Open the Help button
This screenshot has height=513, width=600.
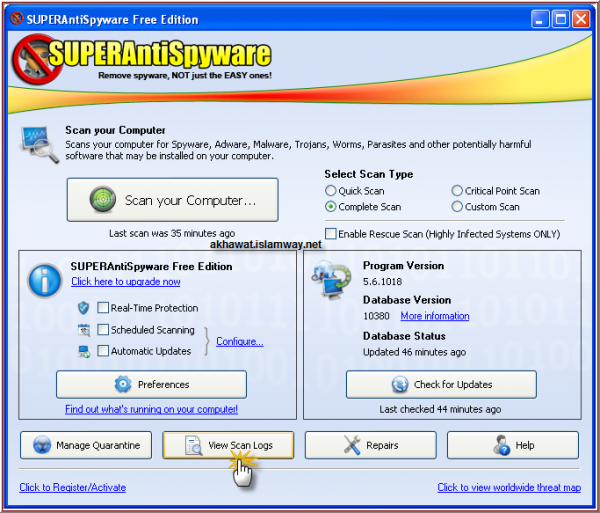pos(513,445)
